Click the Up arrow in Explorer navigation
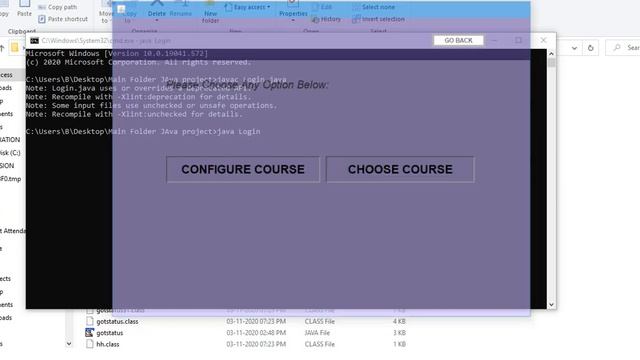 (2, 48)
